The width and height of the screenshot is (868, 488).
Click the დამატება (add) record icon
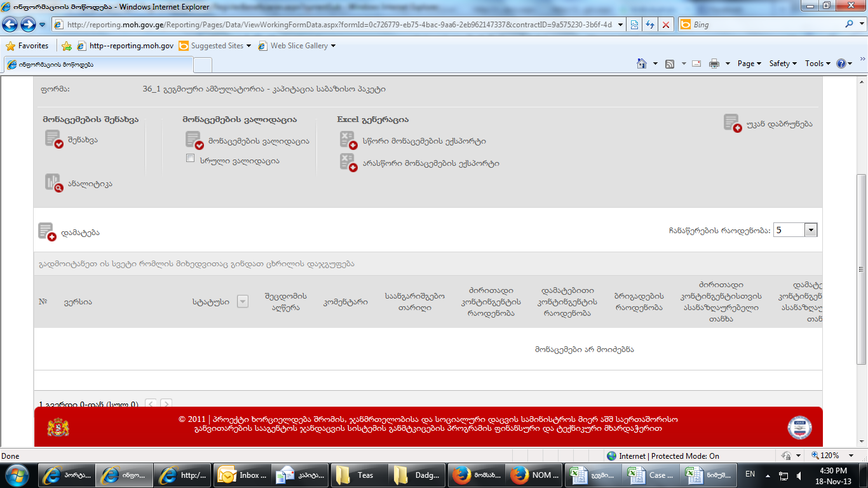pos(47,232)
